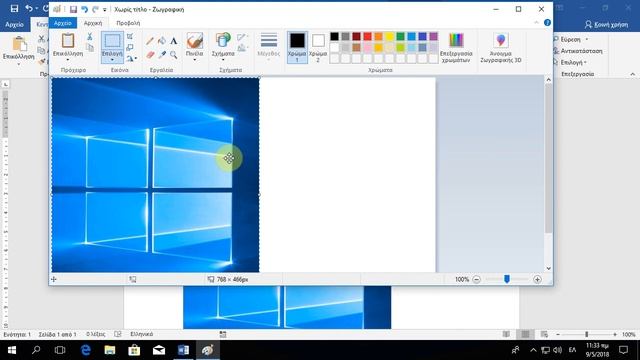The width and height of the screenshot is (640, 360).
Task: Pick the black color swatch in palette
Action: [334, 37]
